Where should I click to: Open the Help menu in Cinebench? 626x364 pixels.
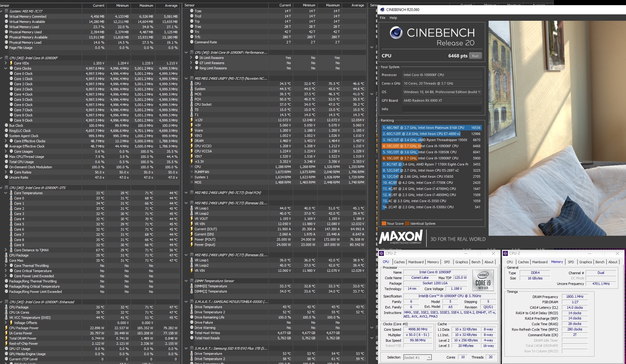(393, 18)
